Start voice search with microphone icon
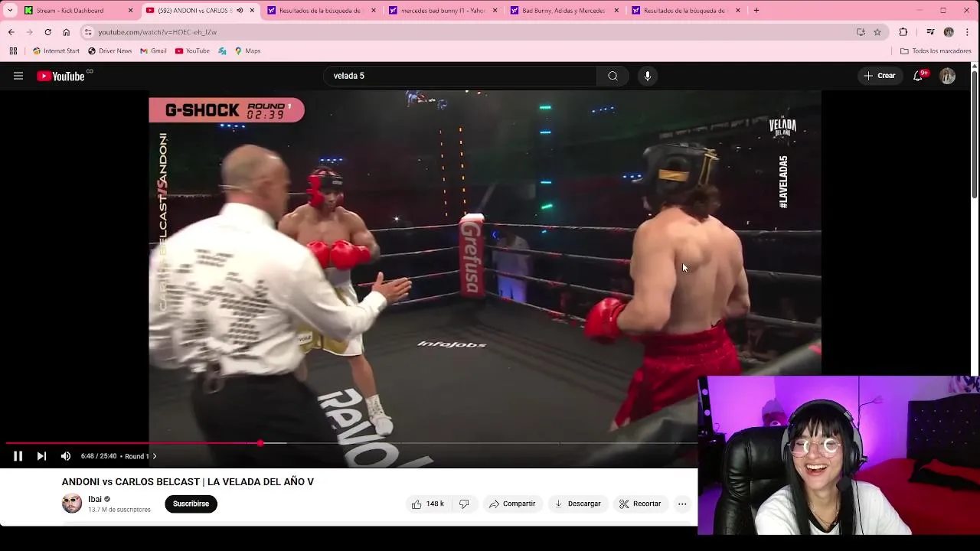Screen dimensions: 980x551 coord(648,76)
